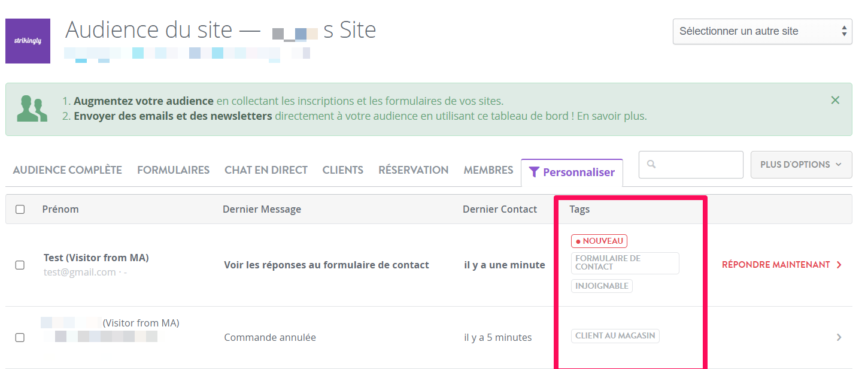Screen dimensions: 868x369
Task: Select the Personnaliser tab
Action: point(572,173)
